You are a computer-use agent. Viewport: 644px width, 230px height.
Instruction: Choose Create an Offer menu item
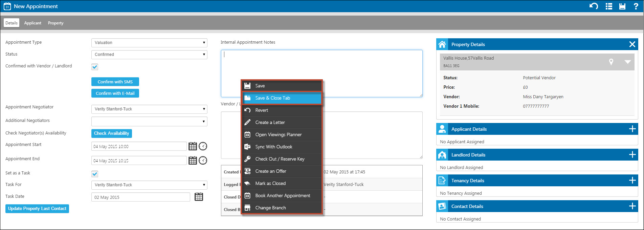pyautogui.click(x=282, y=171)
